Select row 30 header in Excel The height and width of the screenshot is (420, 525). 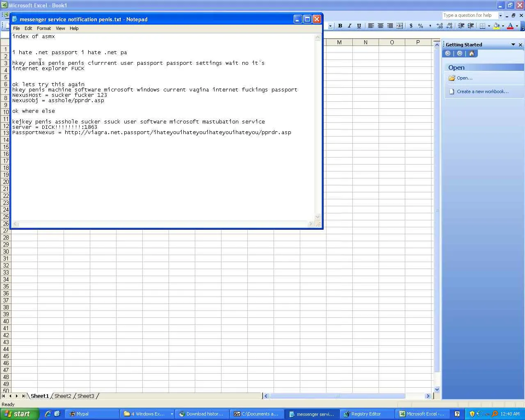[6, 251]
